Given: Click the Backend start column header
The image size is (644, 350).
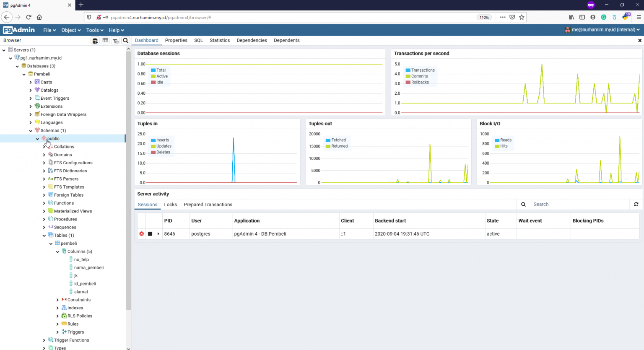Looking at the screenshot, I should click(390, 220).
